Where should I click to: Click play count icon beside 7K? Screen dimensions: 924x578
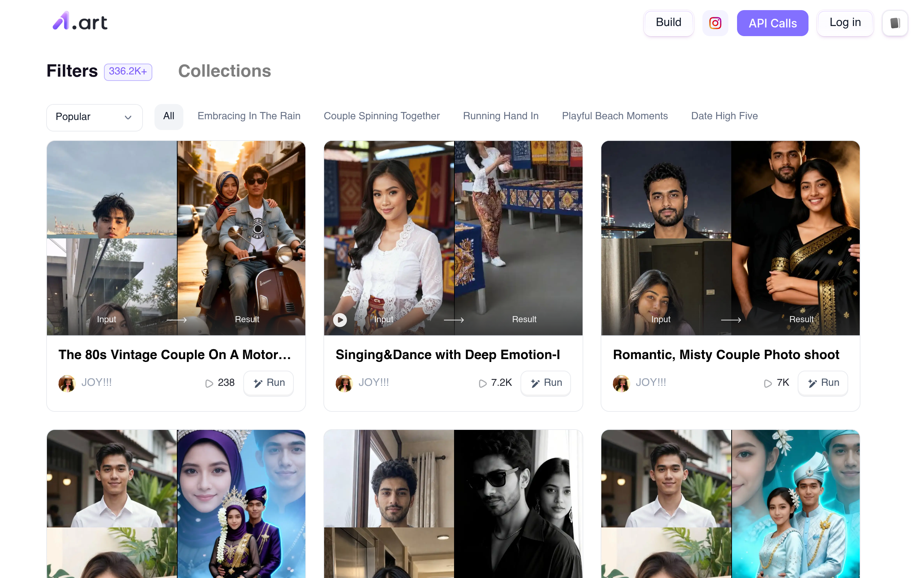point(768,383)
